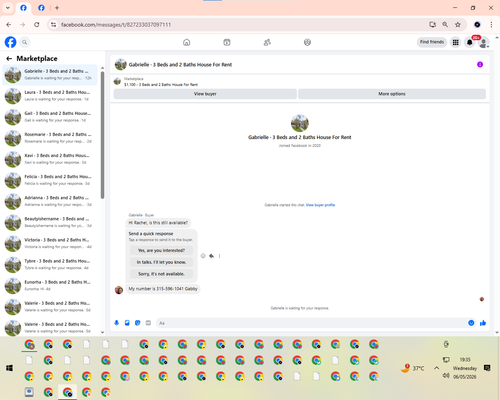Viewport: 500px width, 400px height.
Task: Switch to the second Facebook browser tab
Action: click(41, 8)
